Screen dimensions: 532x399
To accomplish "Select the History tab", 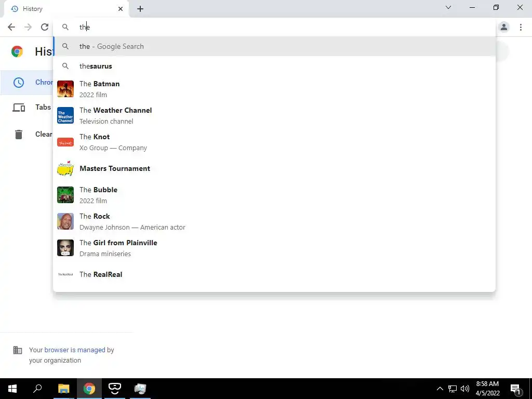I will point(66,9).
